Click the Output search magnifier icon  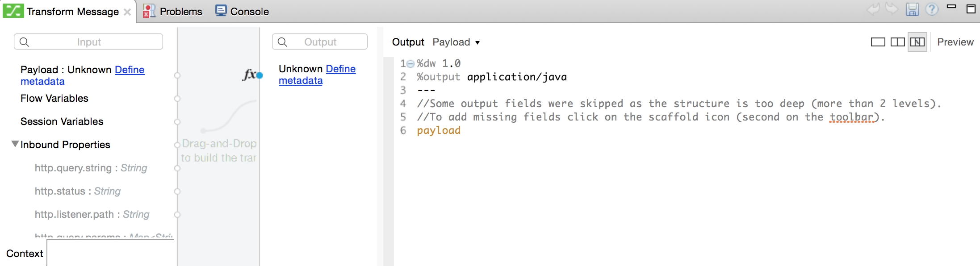(282, 42)
